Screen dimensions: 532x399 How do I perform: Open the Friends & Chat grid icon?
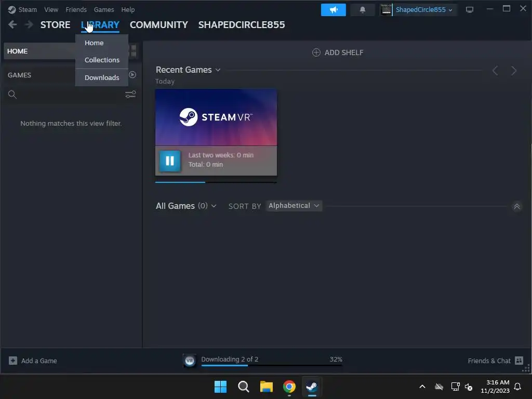(x=519, y=361)
